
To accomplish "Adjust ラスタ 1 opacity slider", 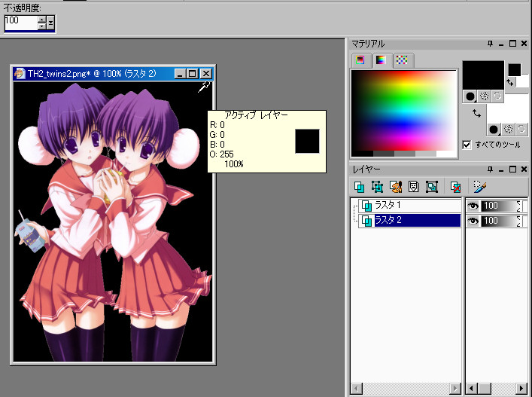I will coord(500,206).
